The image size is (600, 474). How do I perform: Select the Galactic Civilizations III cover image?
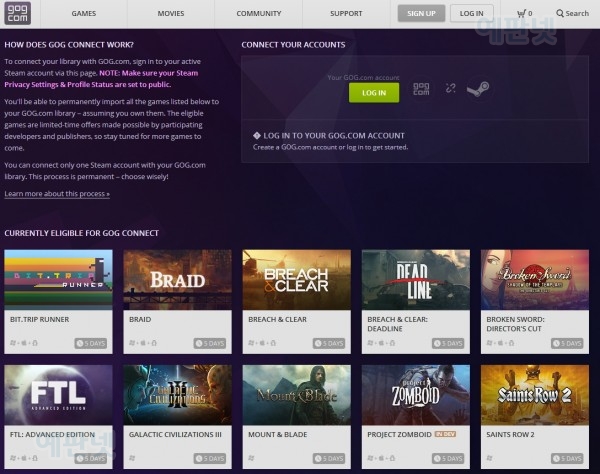[178, 395]
